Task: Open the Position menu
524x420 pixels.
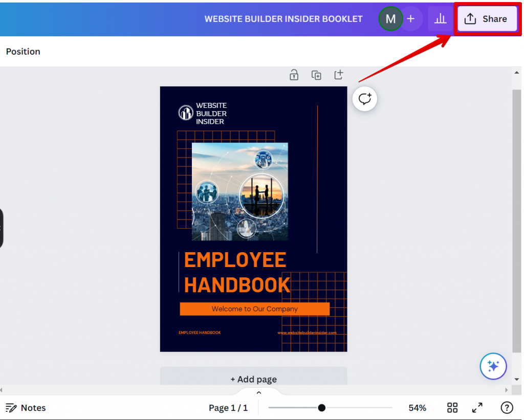Action: tap(23, 52)
